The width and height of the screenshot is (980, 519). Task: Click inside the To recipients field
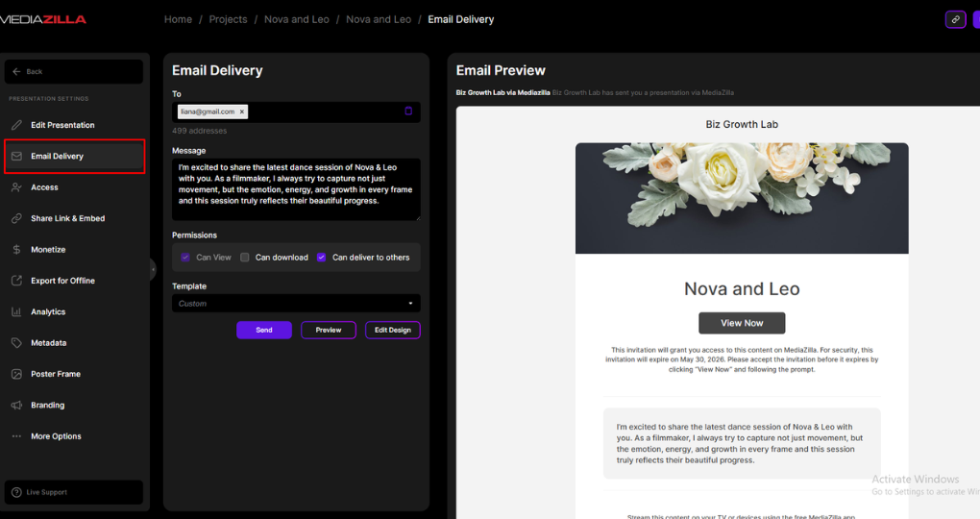pyautogui.click(x=296, y=111)
